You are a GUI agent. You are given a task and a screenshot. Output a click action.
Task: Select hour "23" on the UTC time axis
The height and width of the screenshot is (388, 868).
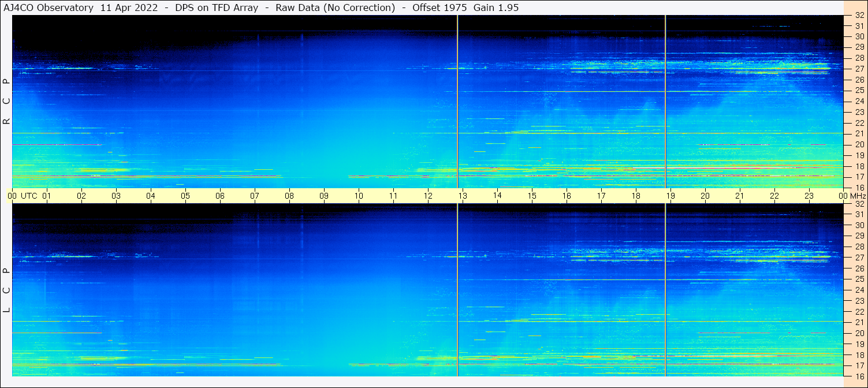[x=809, y=196]
